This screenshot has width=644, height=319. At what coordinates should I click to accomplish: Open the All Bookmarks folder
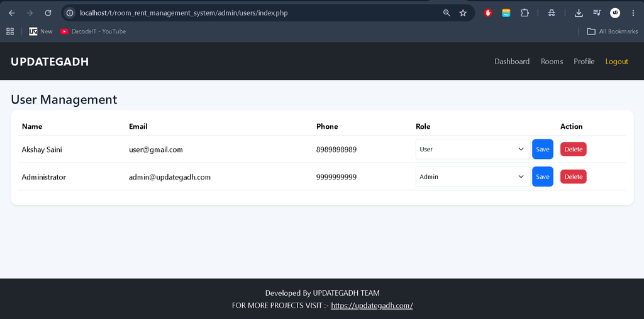(613, 31)
